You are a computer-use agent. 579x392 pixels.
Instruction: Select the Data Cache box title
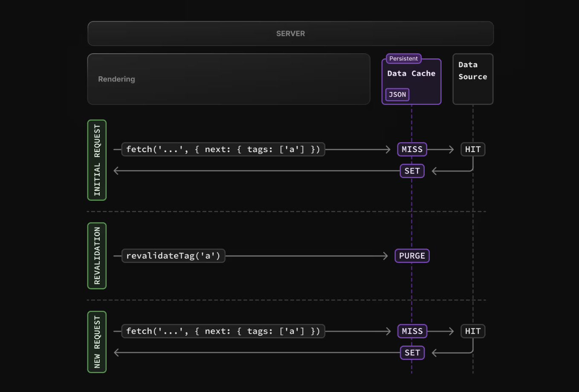[411, 74]
